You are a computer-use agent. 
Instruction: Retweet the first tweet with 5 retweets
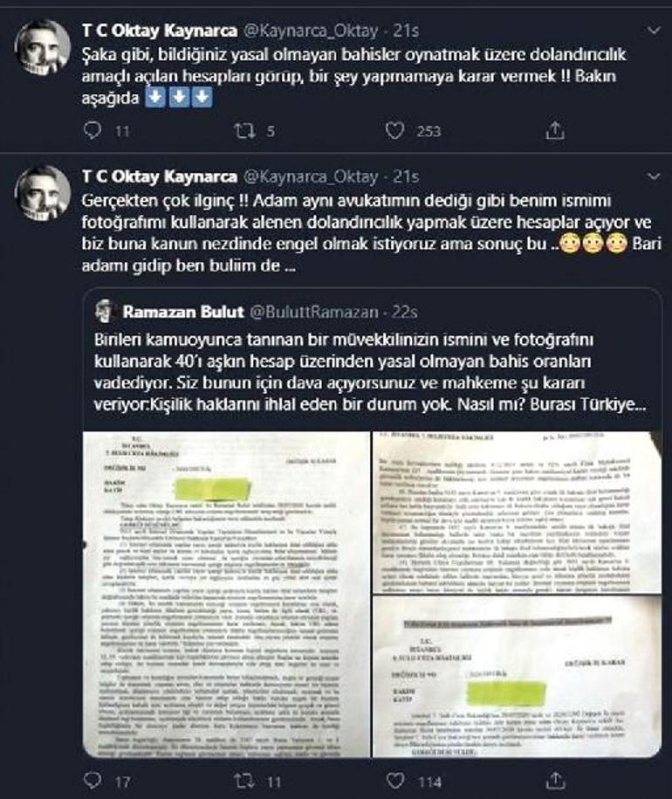[x=244, y=131]
